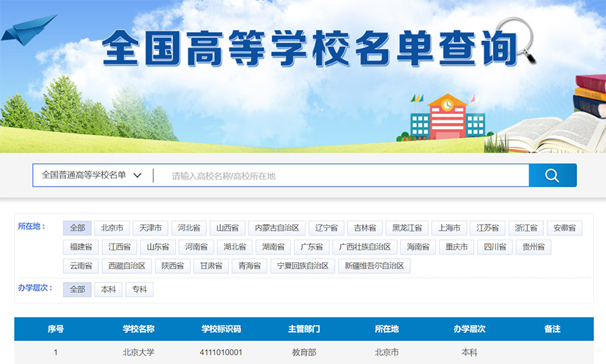Filter schools by 专科 level
Screen dimensions: 606x364
139,289
